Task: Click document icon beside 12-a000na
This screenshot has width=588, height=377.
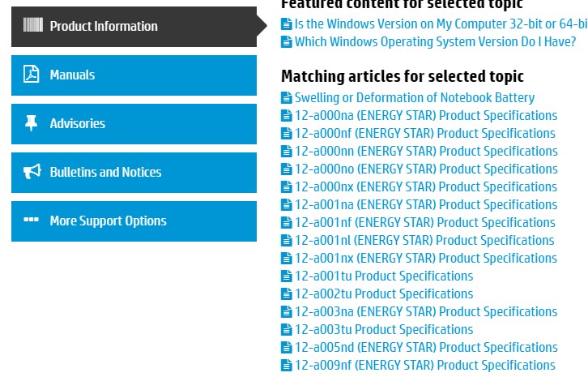Action: (287, 116)
